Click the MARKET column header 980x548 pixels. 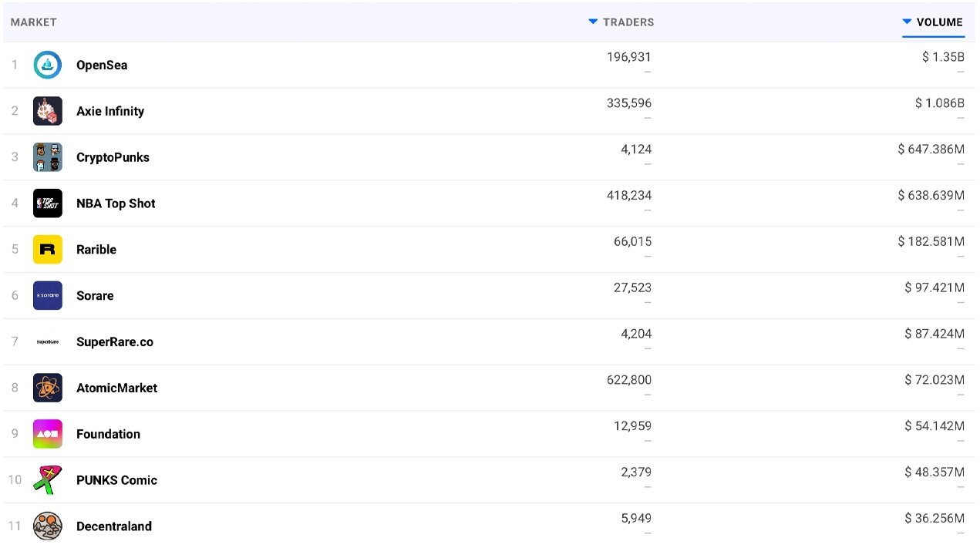coord(34,22)
